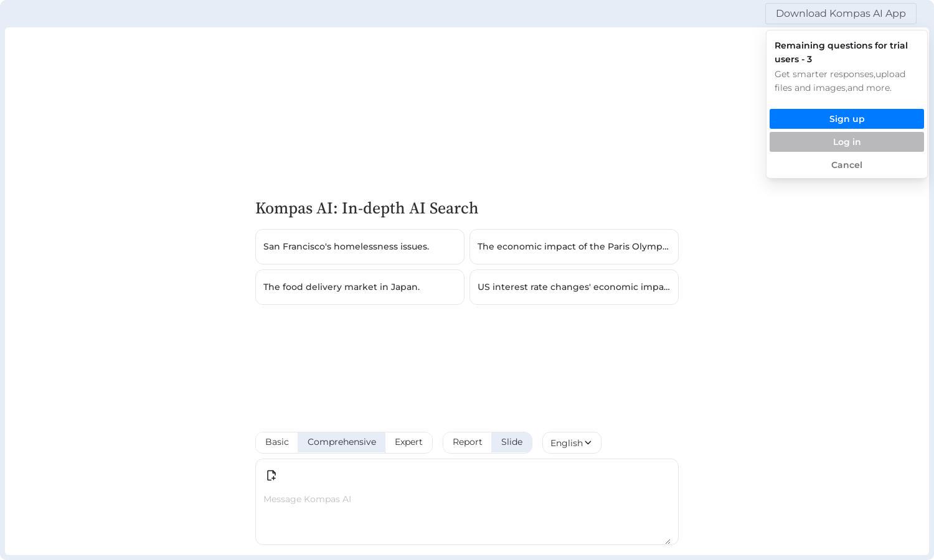934x560 pixels.
Task: Choose Paris Olympics economic impact suggestion
Action: point(574,246)
